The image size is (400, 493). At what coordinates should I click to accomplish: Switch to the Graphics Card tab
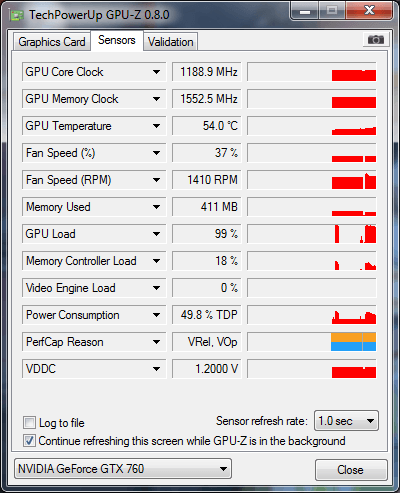52,42
